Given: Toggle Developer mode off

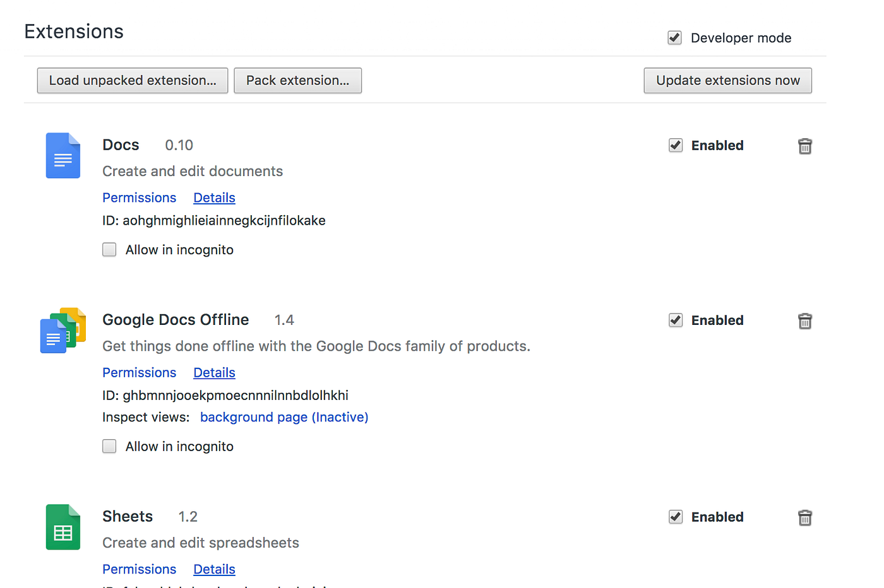Looking at the screenshot, I should tap(674, 38).
